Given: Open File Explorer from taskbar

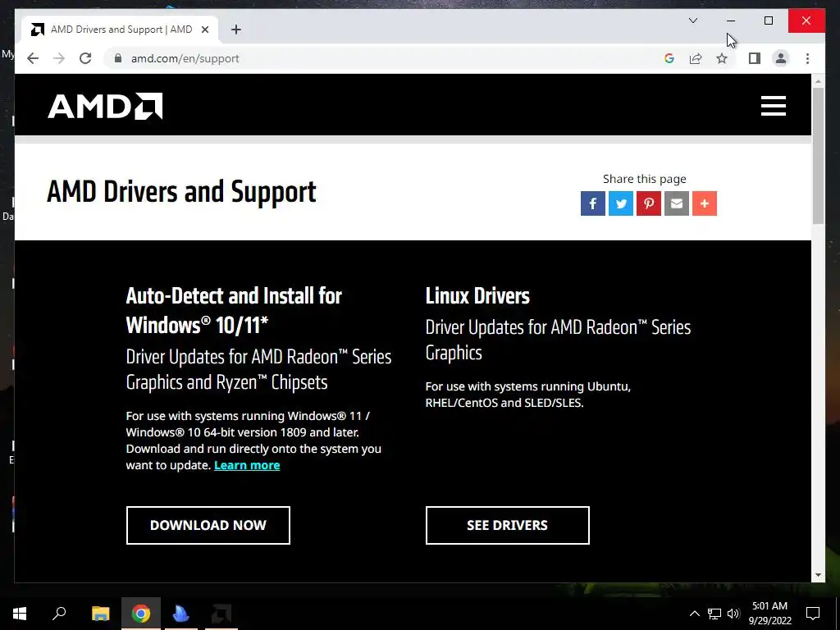Looking at the screenshot, I should pyautogui.click(x=100, y=614).
